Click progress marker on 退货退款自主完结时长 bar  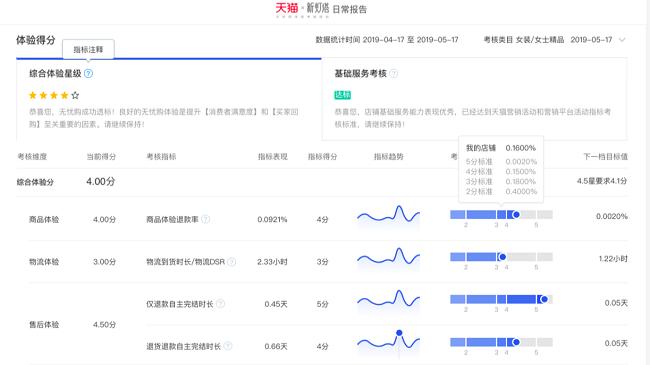[516, 342]
